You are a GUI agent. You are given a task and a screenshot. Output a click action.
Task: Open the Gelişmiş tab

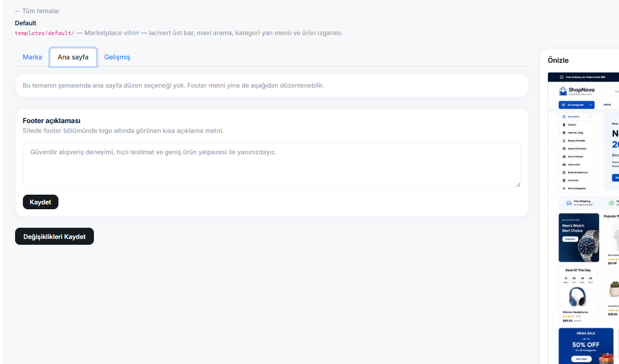click(117, 57)
